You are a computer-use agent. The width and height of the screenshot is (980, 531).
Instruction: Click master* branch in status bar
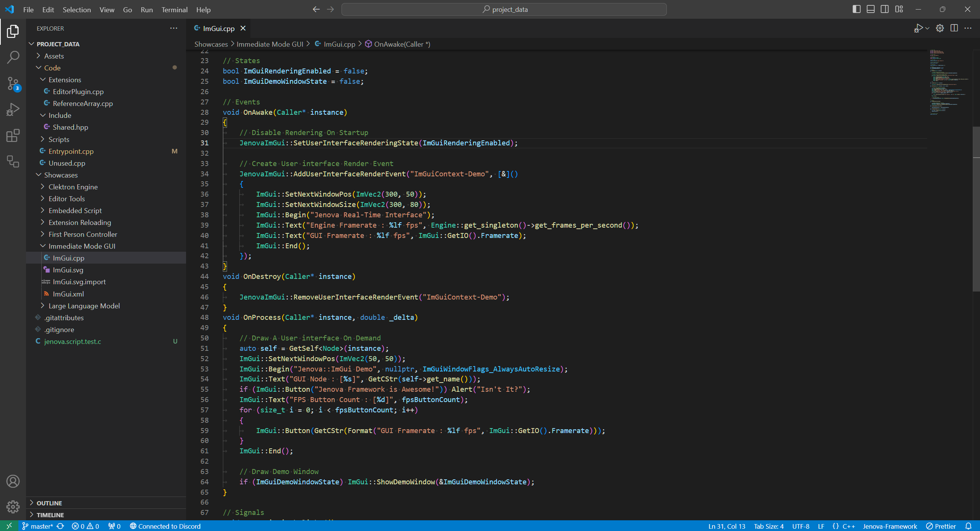(x=38, y=526)
